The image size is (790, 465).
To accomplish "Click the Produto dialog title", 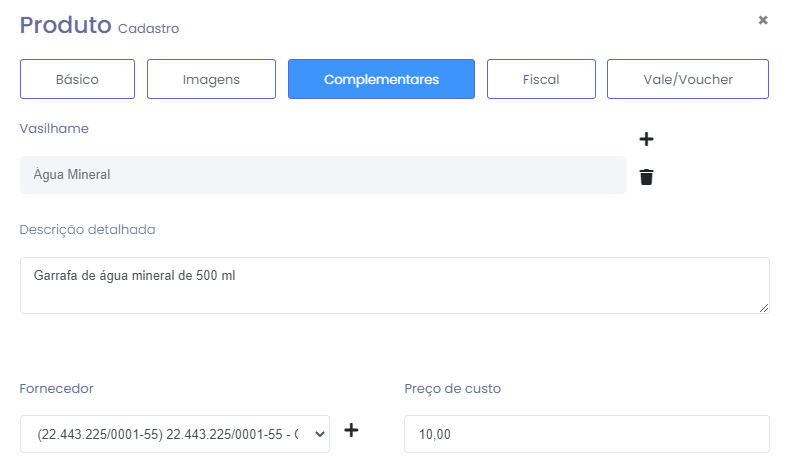I will [65, 26].
